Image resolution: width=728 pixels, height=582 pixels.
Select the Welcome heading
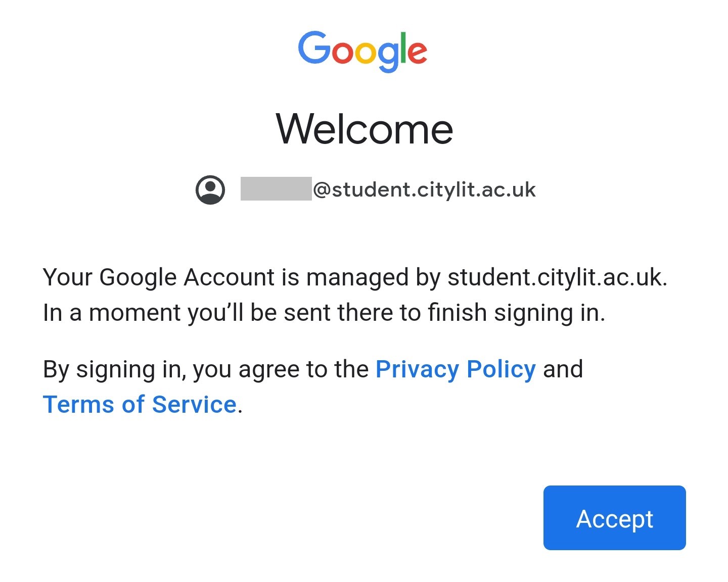[x=364, y=129]
